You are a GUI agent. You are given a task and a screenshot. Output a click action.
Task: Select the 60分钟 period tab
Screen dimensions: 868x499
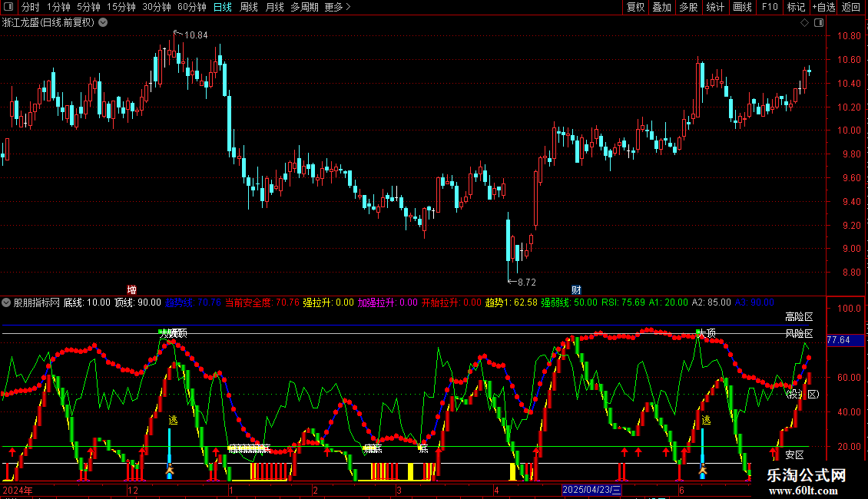(192, 7)
